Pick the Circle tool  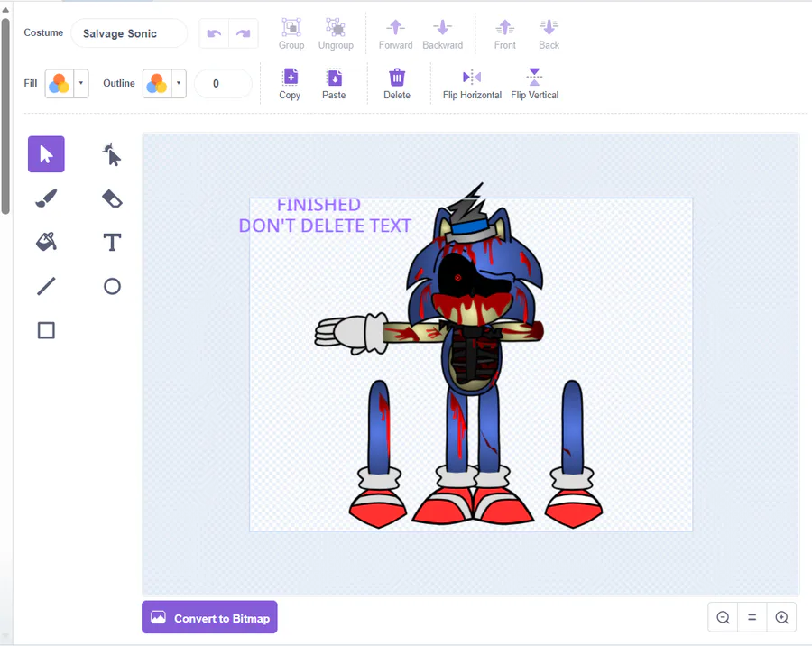point(112,286)
